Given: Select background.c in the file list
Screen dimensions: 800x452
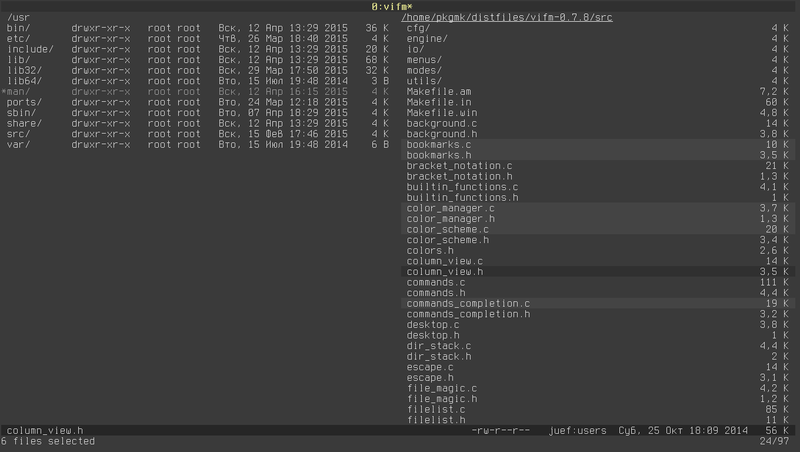Looking at the screenshot, I should tap(598, 123).
